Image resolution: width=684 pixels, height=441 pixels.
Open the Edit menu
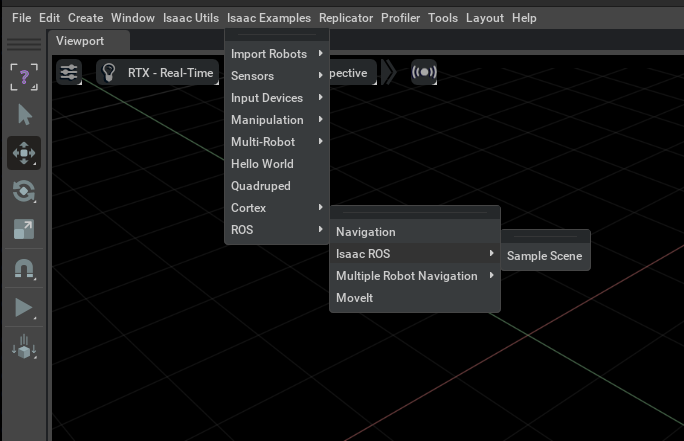tap(49, 18)
